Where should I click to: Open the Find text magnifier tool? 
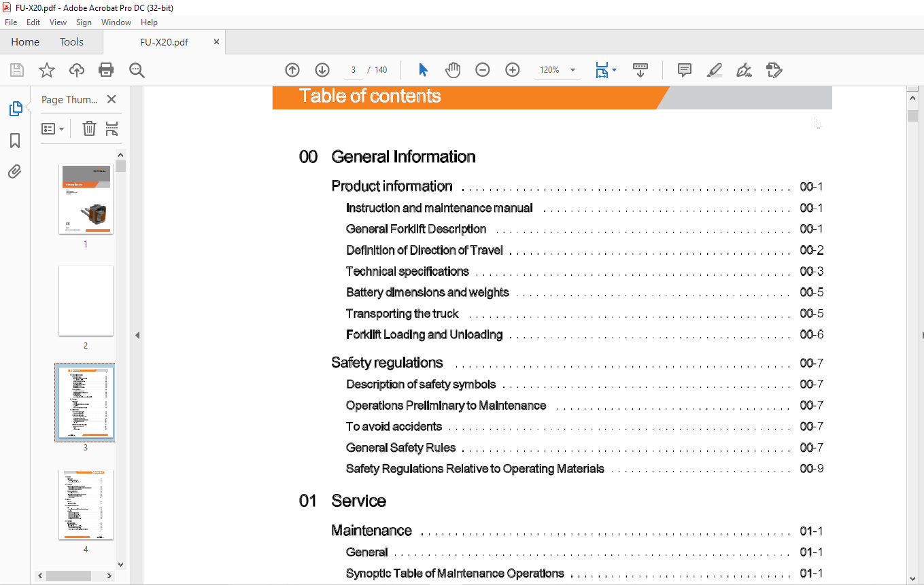point(137,70)
